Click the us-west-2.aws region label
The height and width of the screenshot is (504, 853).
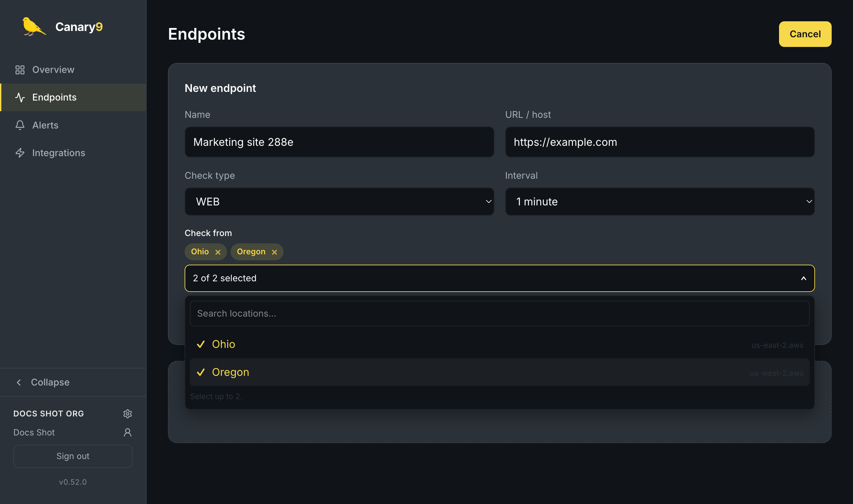tap(777, 373)
